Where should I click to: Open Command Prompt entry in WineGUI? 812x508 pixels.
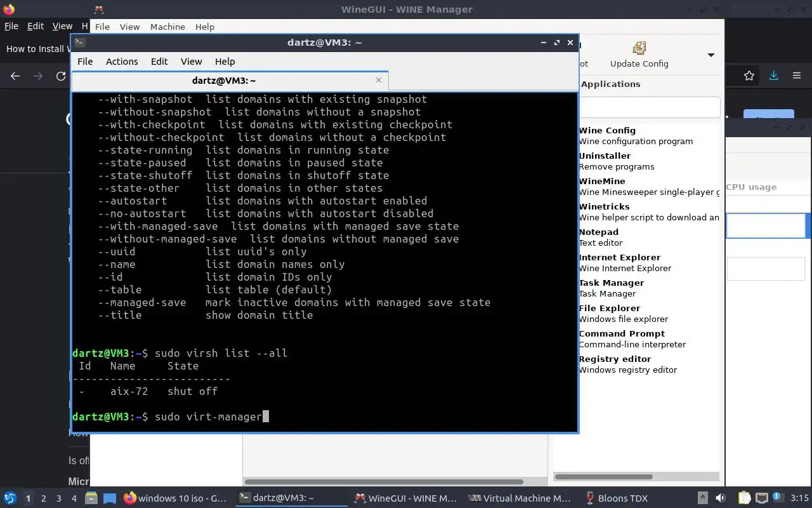click(649, 339)
